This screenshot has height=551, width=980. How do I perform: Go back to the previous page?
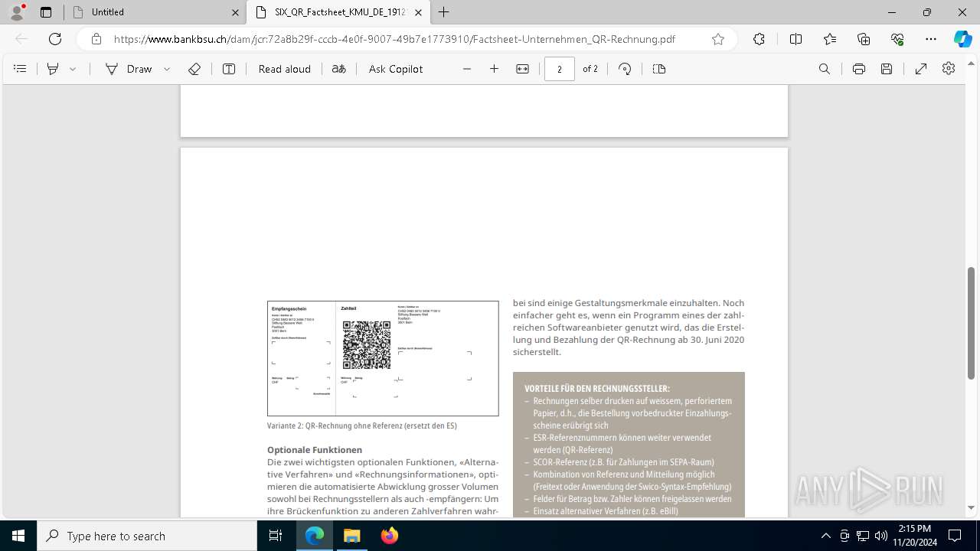tap(21, 39)
